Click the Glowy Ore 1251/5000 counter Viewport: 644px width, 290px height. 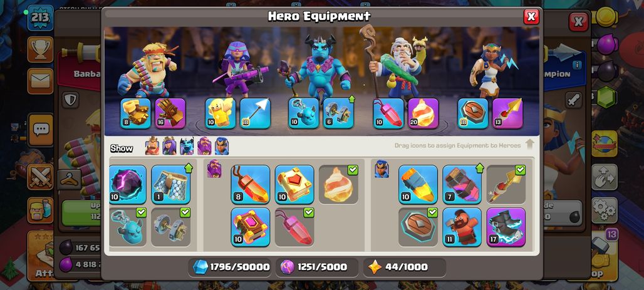click(x=317, y=267)
